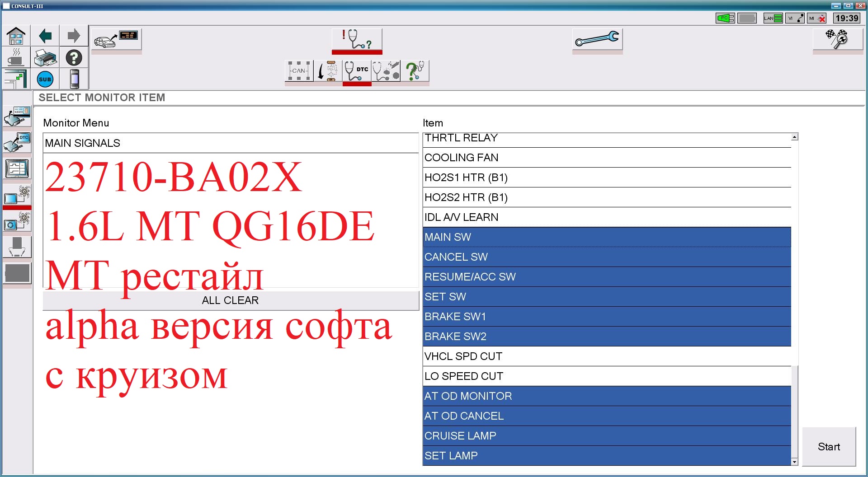Click the item list scrollbar thumb
Screen dimensions: 868x477
click(794, 412)
